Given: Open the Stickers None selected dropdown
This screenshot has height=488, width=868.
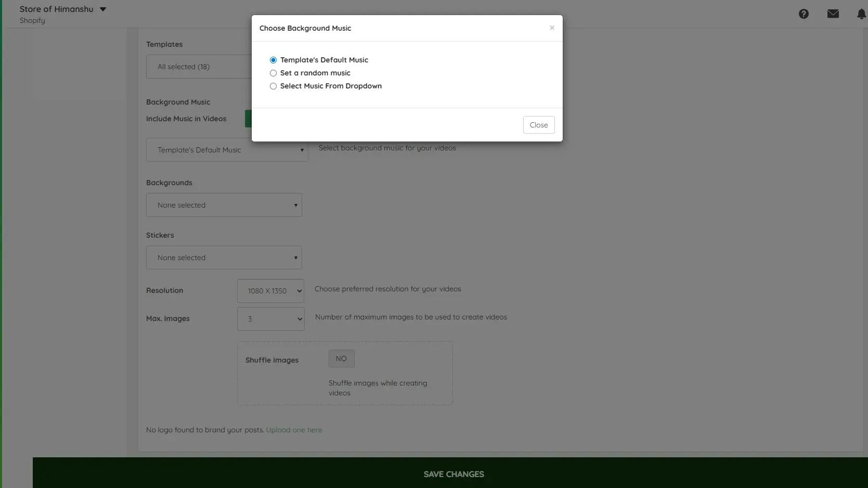Looking at the screenshot, I should point(224,258).
